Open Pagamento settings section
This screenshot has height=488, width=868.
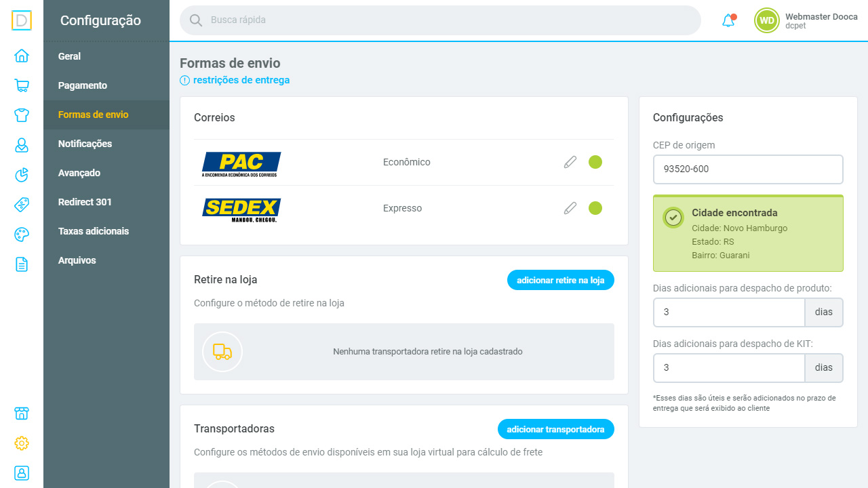tap(106, 85)
